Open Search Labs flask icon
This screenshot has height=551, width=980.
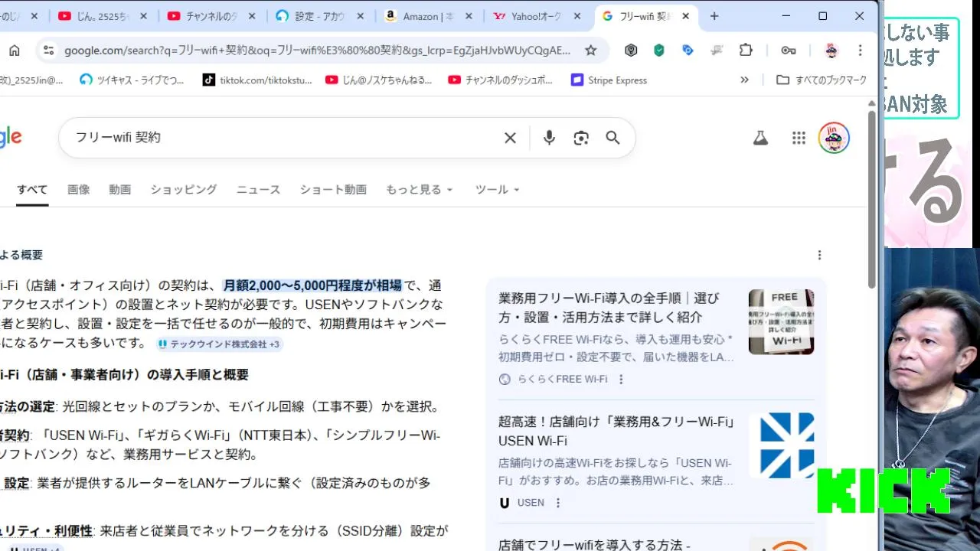coord(760,138)
